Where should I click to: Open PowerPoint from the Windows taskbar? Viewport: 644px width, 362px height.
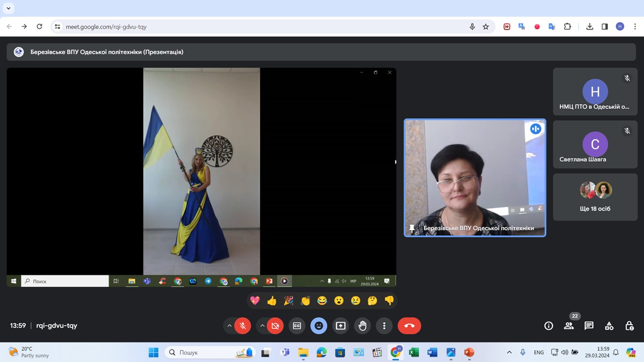pos(469,352)
